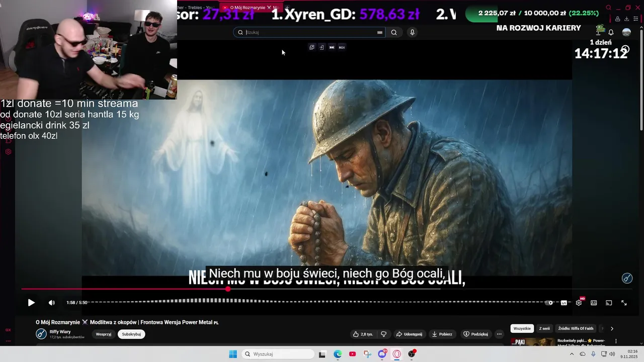The height and width of the screenshot is (362, 644).
Task: Open OBS Studio from the taskbar
Action: click(x=412, y=354)
